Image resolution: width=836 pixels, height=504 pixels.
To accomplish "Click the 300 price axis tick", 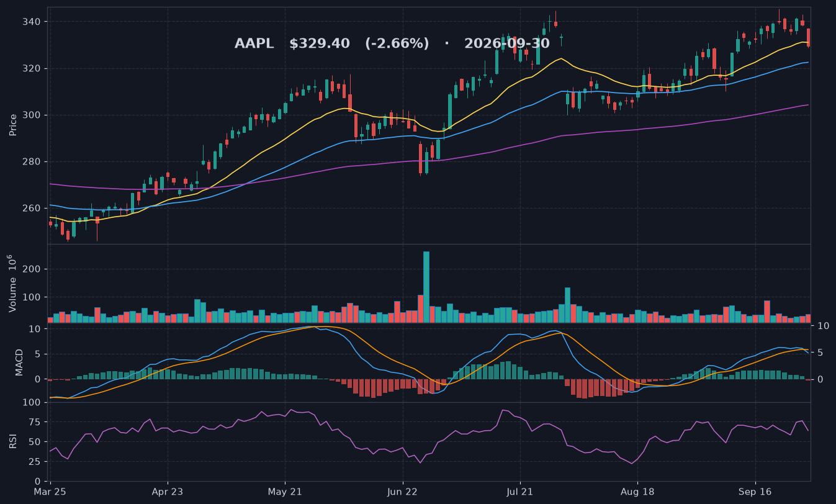I will pyautogui.click(x=32, y=115).
